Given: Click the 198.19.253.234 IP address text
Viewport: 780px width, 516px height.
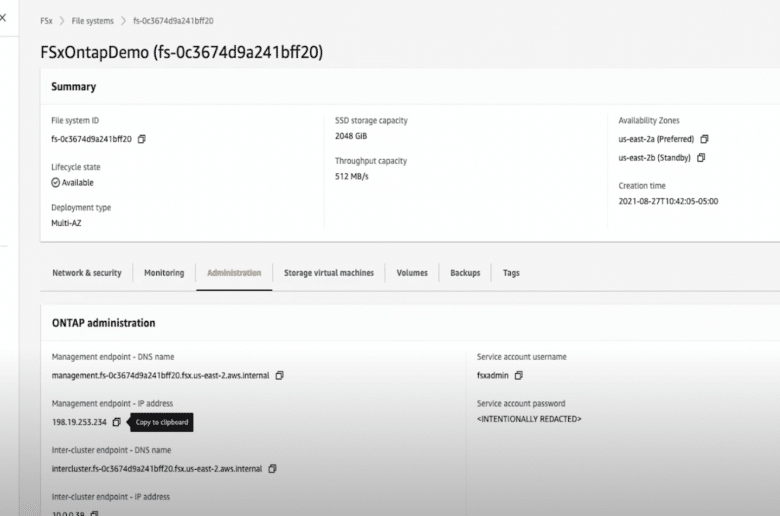Looking at the screenshot, I should click(x=79, y=422).
